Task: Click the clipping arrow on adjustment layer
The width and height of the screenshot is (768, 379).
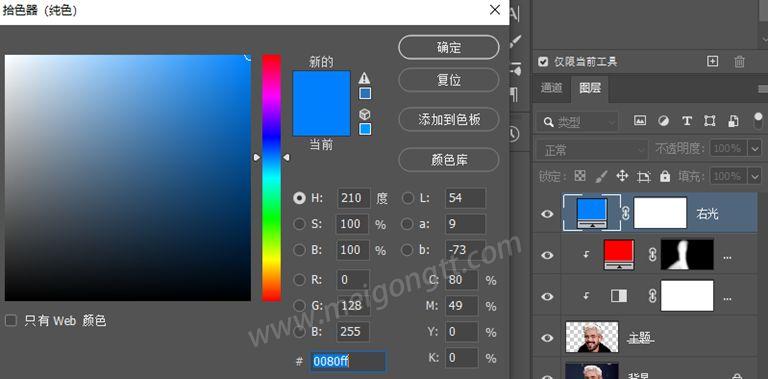Action: (586, 296)
